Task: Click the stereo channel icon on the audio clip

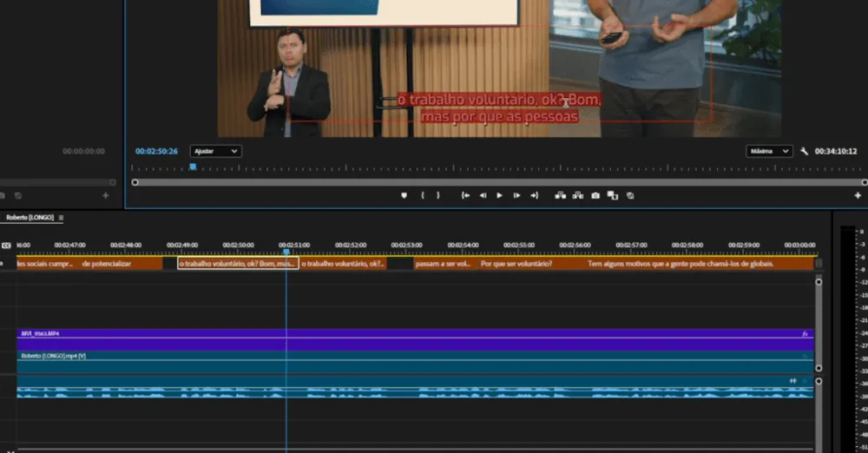Action: click(x=792, y=380)
